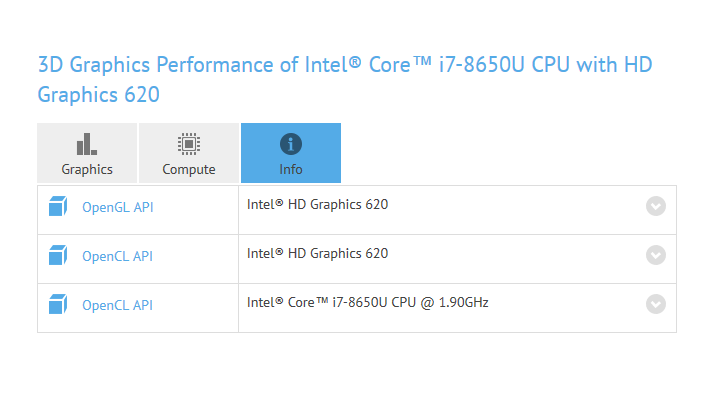The width and height of the screenshot is (720, 405).
Task: Expand the OpenGL API row chevron
Action: click(x=656, y=206)
